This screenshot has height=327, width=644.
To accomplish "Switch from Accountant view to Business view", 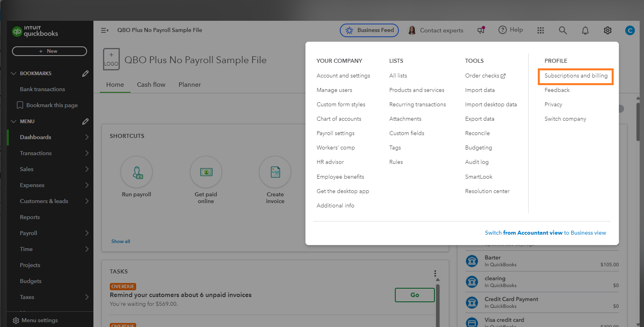I will click(545, 233).
